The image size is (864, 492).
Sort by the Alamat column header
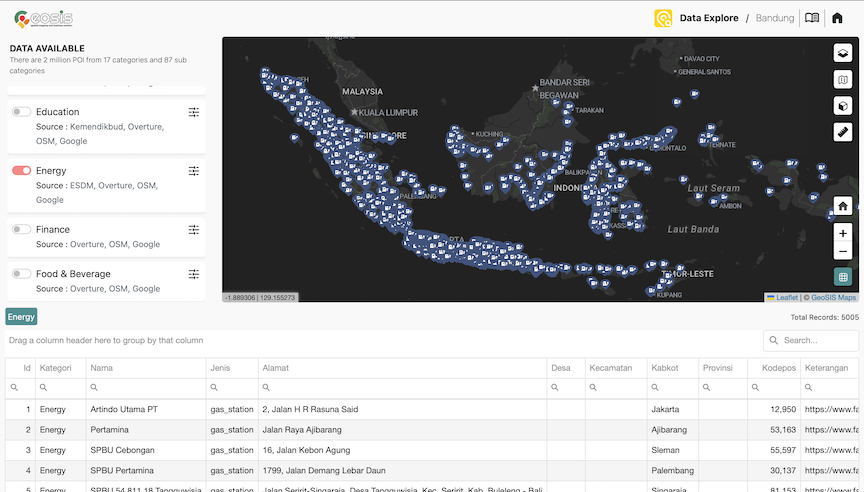coord(402,368)
